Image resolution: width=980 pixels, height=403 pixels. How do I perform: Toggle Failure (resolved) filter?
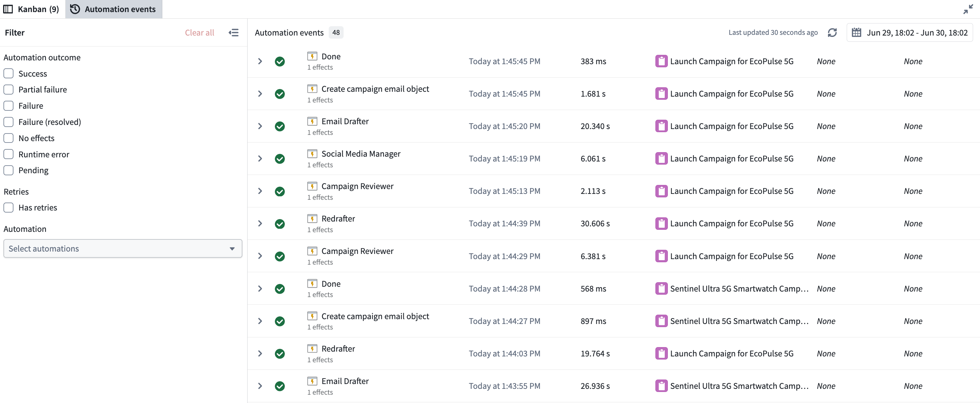(x=8, y=122)
